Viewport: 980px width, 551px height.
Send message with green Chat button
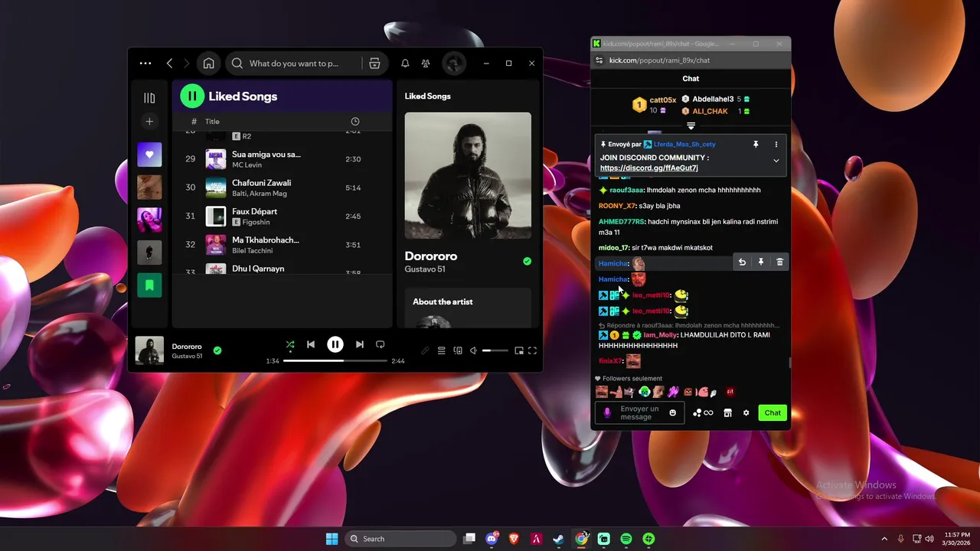773,412
